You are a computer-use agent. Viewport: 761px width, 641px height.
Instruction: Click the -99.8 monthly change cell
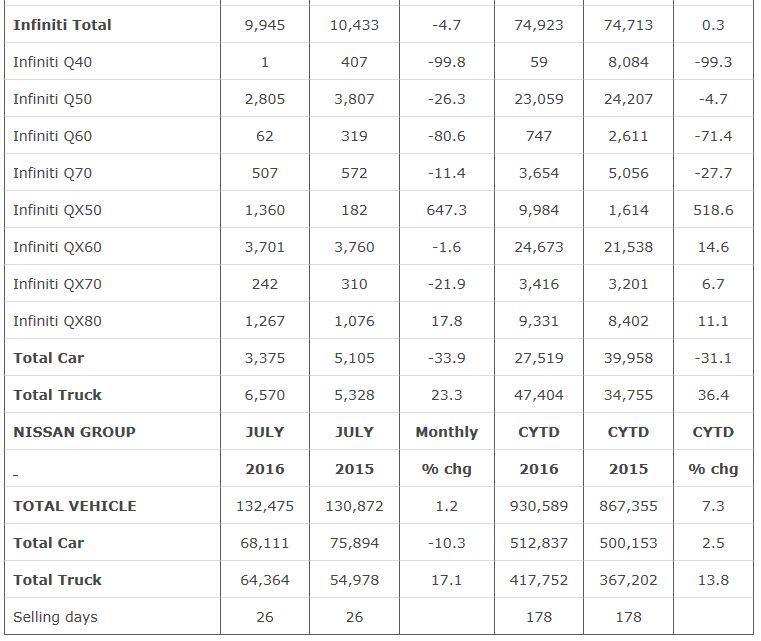(446, 62)
